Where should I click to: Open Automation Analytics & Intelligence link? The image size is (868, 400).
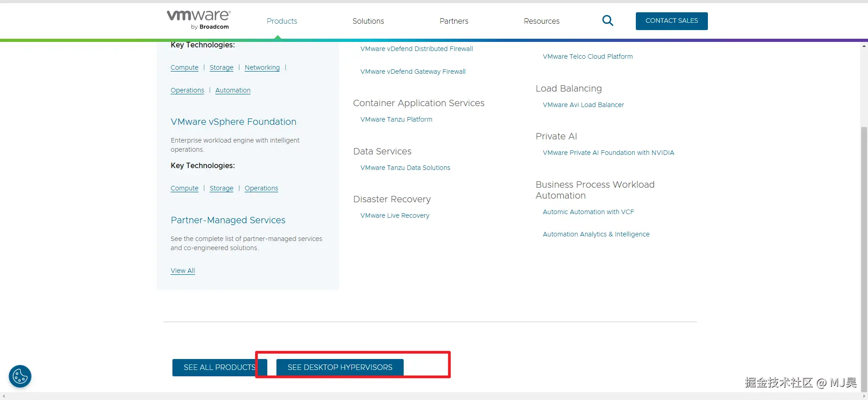(596, 234)
